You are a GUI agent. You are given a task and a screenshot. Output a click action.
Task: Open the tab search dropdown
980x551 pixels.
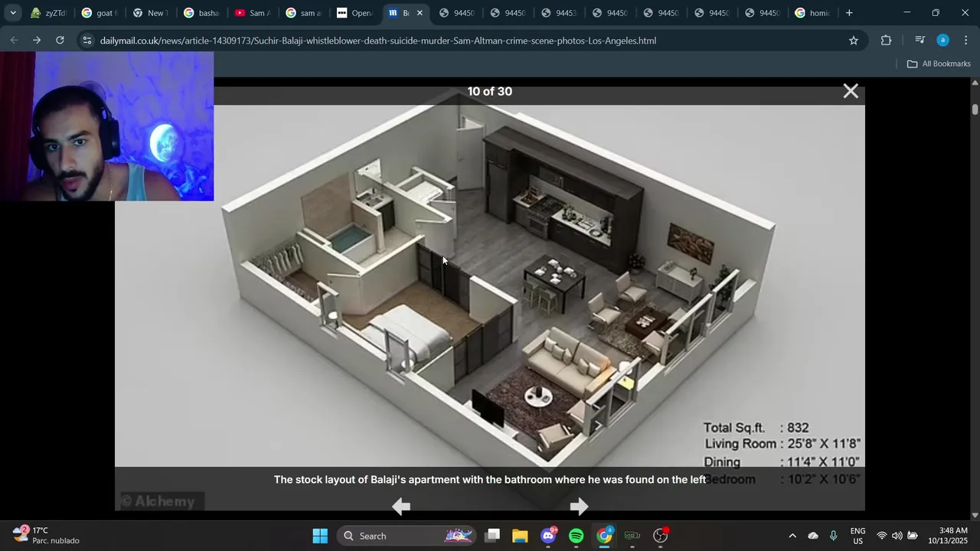click(x=13, y=13)
